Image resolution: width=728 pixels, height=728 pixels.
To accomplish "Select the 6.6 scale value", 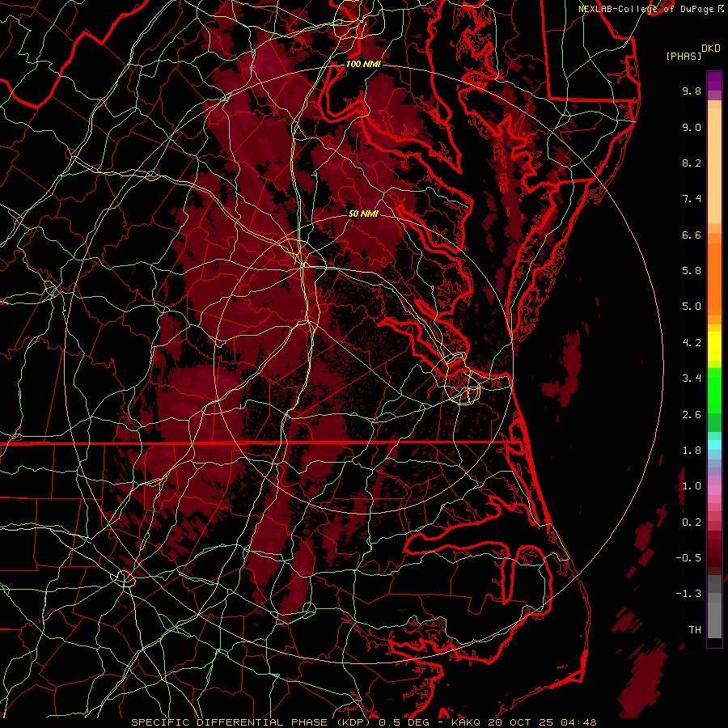I will click(x=692, y=235).
